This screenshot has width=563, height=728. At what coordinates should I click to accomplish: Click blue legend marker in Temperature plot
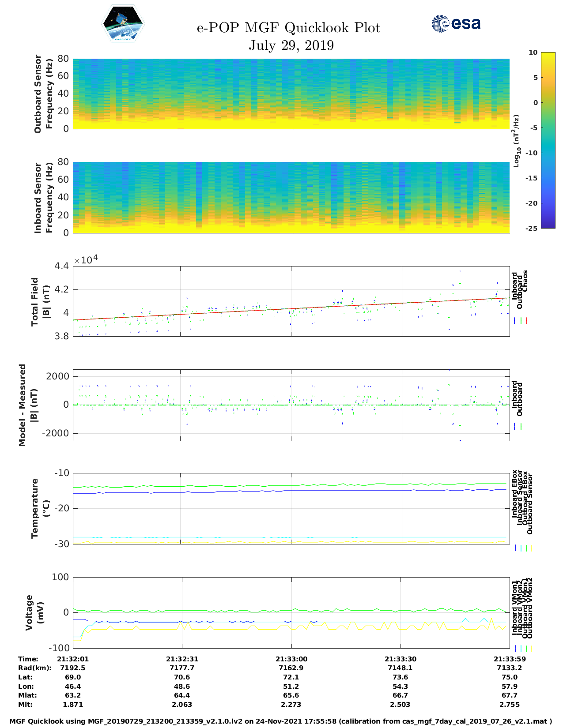coord(515,548)
